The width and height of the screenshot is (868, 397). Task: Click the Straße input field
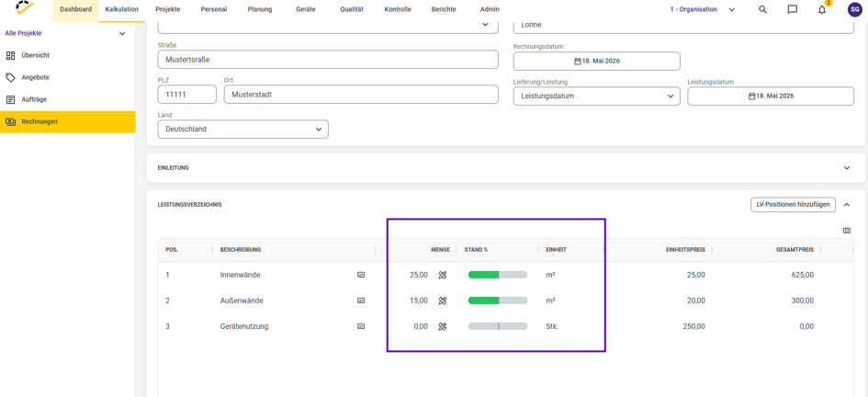pos(328,59)
